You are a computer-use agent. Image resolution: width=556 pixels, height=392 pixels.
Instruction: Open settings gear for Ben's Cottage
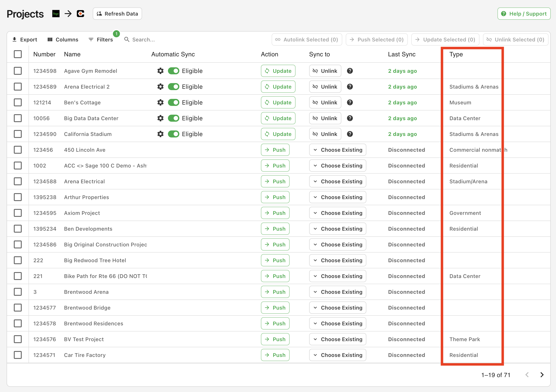pyautogui.click(x=160, y=102)
